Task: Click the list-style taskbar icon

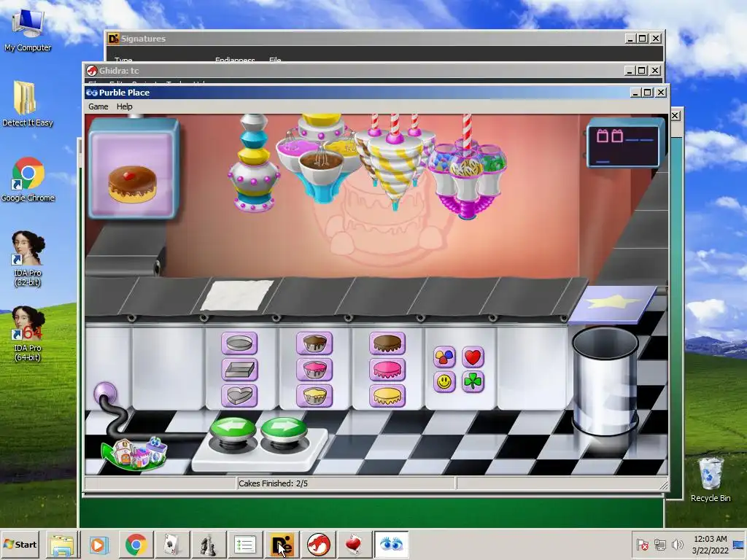Action: click(245, 545)
